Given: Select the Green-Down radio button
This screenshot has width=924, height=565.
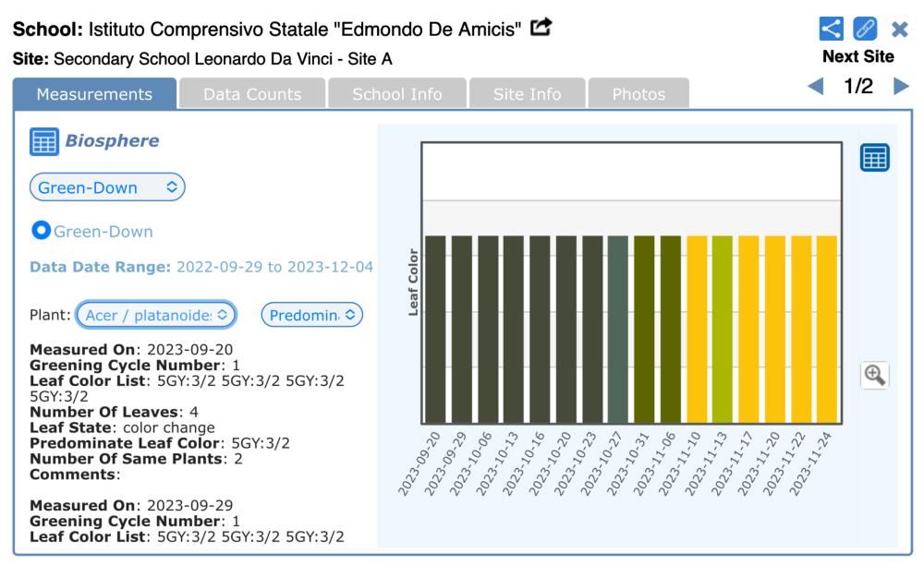Looking at the screenshot, I should point(40,231).
